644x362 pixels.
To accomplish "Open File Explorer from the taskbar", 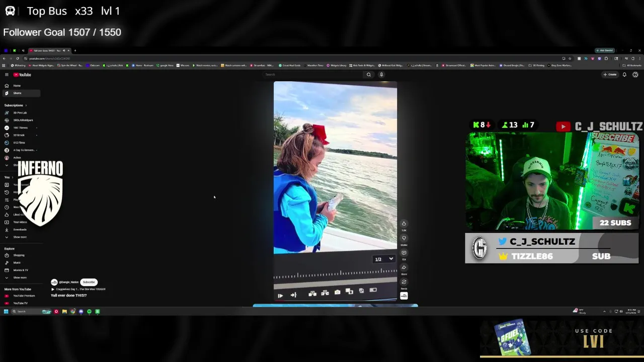I will 64,312.
